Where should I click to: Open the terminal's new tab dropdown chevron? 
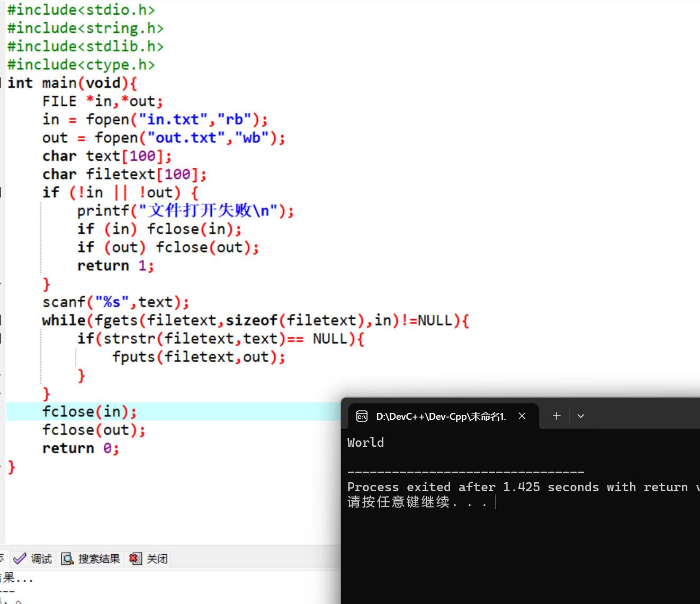pos(580,416)
